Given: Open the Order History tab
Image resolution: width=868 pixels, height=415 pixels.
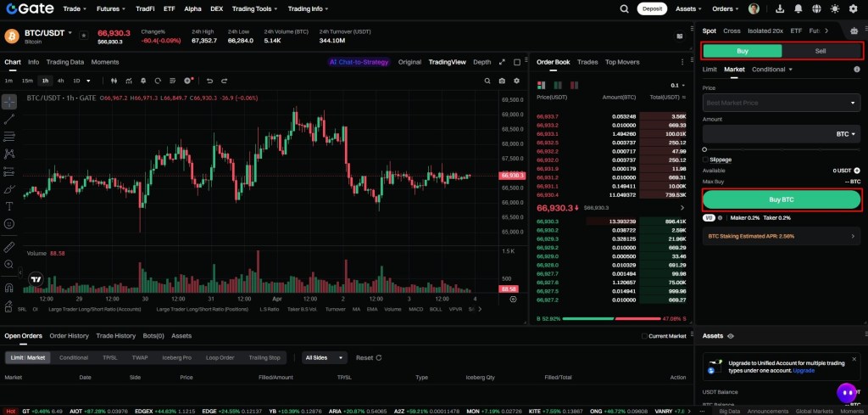Looking at the screenshot, I should [x=70, y=336].
